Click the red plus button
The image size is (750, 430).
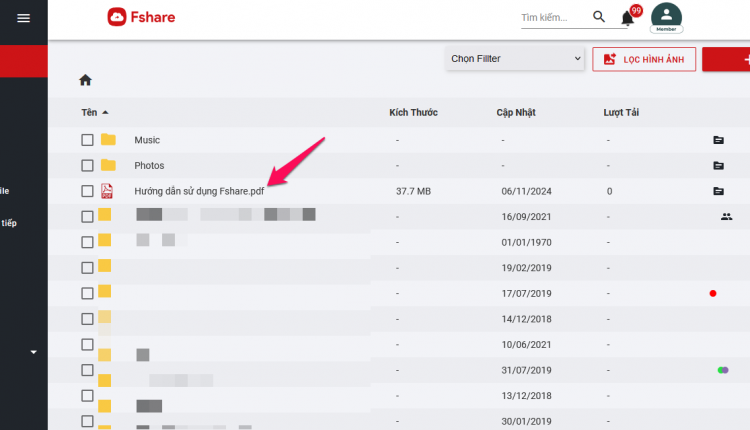point(726,59)
